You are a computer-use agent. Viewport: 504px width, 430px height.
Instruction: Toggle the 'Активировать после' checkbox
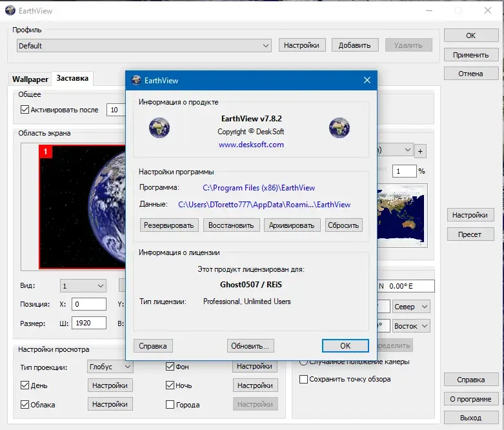pyautogui.click(x=25, y=110)
